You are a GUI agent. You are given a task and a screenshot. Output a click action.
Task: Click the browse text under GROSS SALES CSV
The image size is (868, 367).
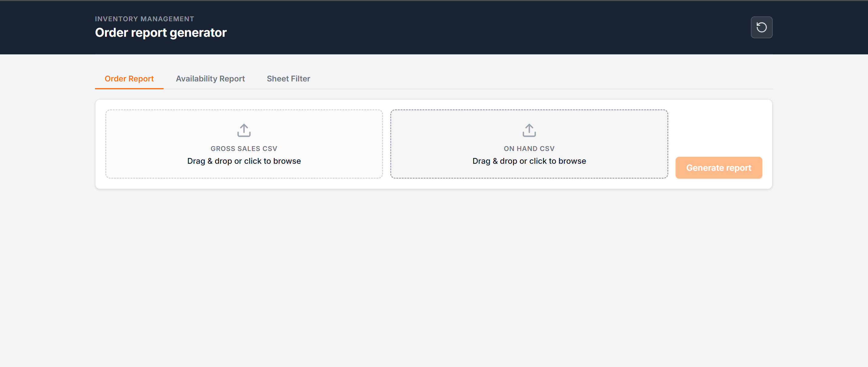[x=244, y=161]
